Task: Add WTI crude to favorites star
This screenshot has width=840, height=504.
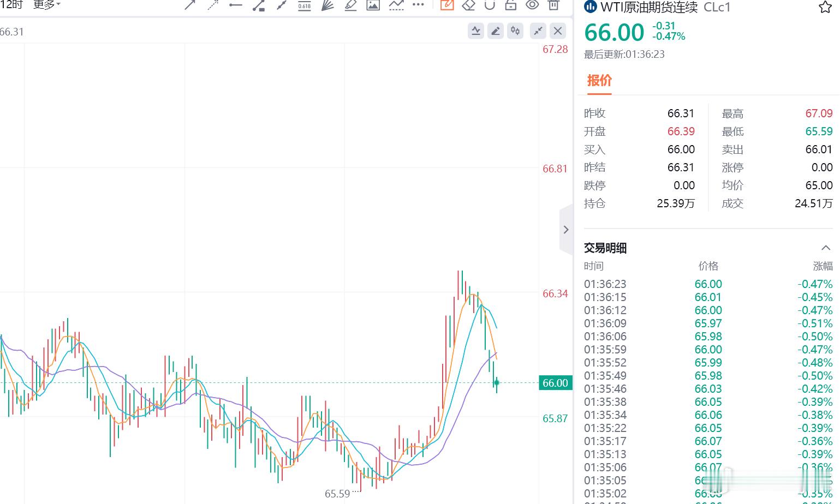Action: pos(825,7)
